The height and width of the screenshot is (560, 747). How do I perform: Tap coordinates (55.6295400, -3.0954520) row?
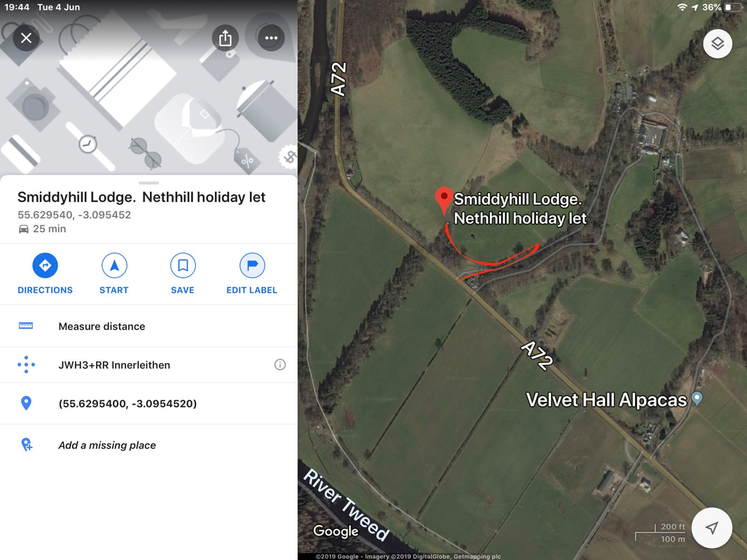tap(148, 403)
